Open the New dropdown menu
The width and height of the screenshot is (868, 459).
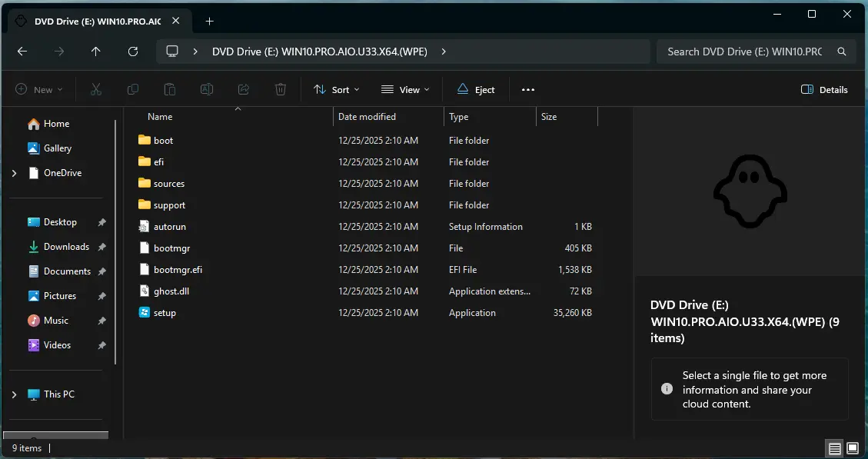click(38, 90)
